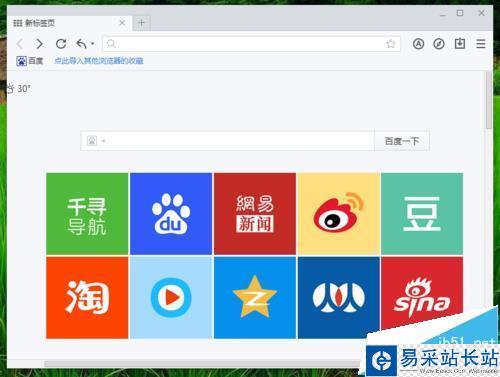500x377 pixels.
Task: Maximize the browser window
Action: click(x=460, y=13)
